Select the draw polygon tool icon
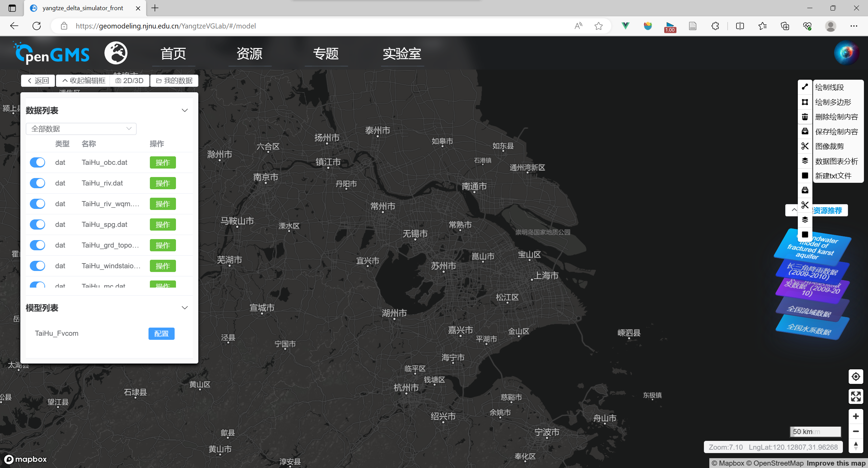 pos(805,102)
